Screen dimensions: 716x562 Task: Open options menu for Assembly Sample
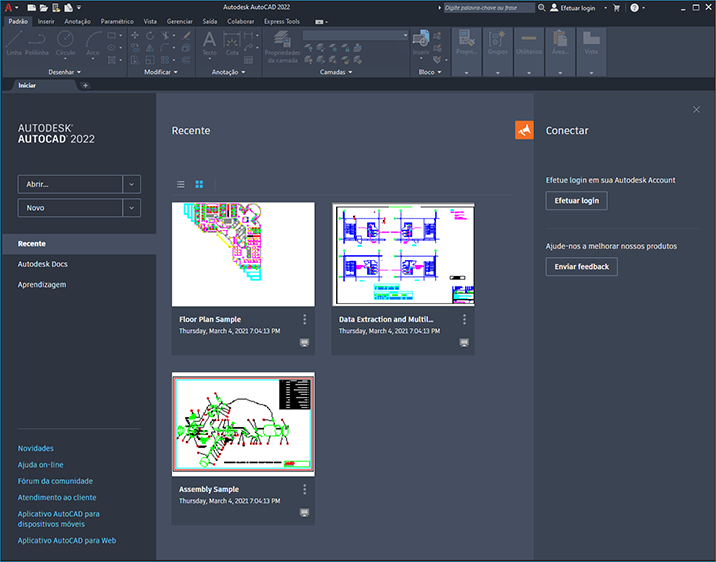[305, 489]
